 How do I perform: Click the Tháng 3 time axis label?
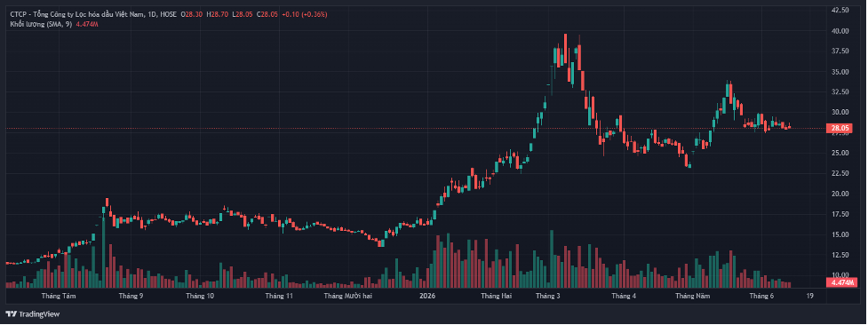coord(548,297)
